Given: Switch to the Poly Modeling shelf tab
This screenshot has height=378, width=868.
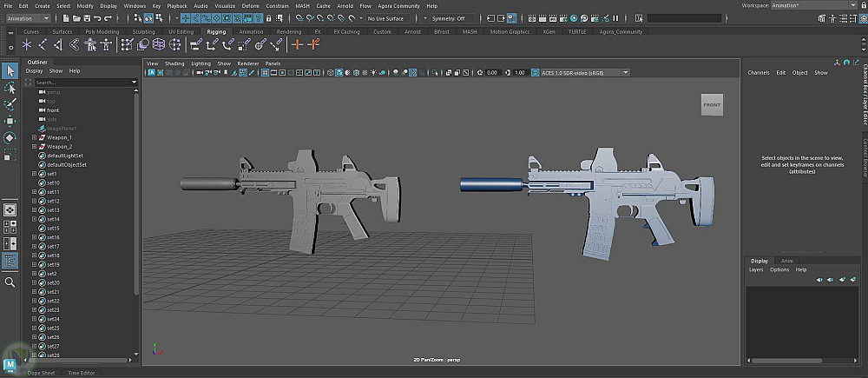Looking at the screenshot, I should (x=102, y=31).
